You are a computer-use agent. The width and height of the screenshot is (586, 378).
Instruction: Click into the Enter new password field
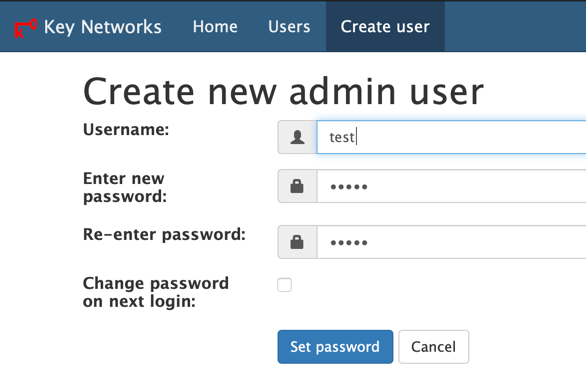coord(451,186)
